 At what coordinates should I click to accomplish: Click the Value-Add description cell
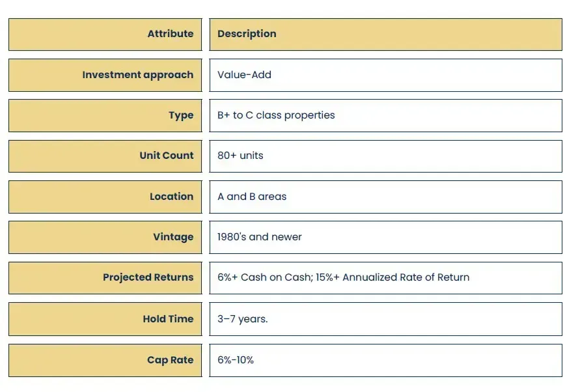(x=386, y=75)
